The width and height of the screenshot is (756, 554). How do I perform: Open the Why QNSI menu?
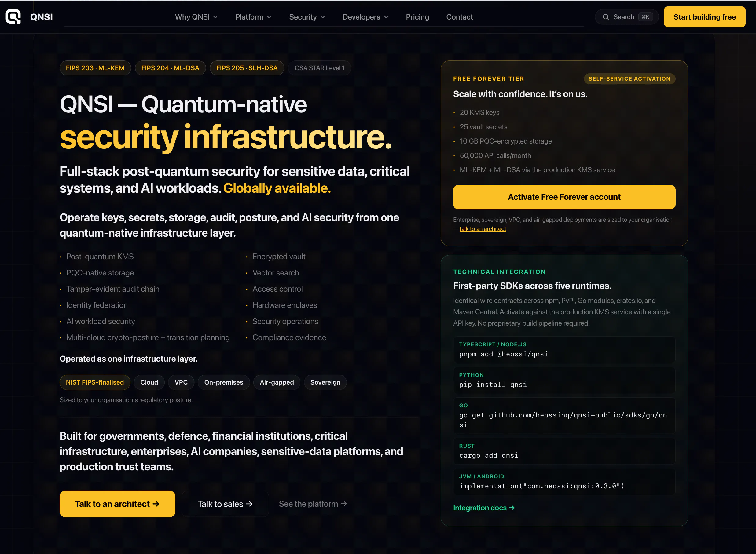coord(196,17)
